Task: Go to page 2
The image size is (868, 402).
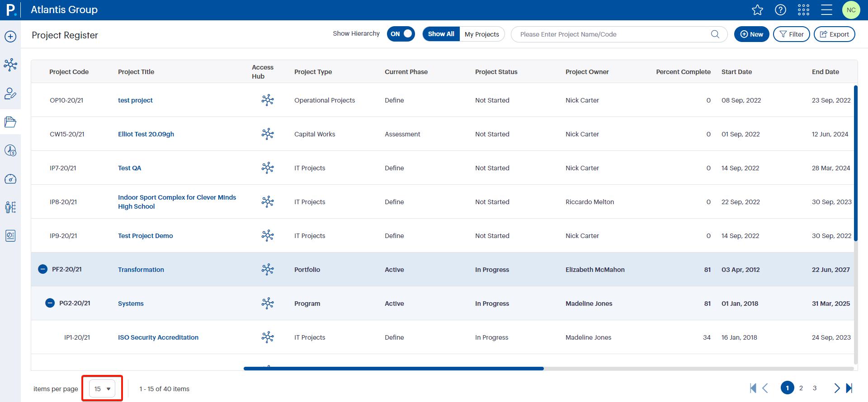Action: [801, 388]
